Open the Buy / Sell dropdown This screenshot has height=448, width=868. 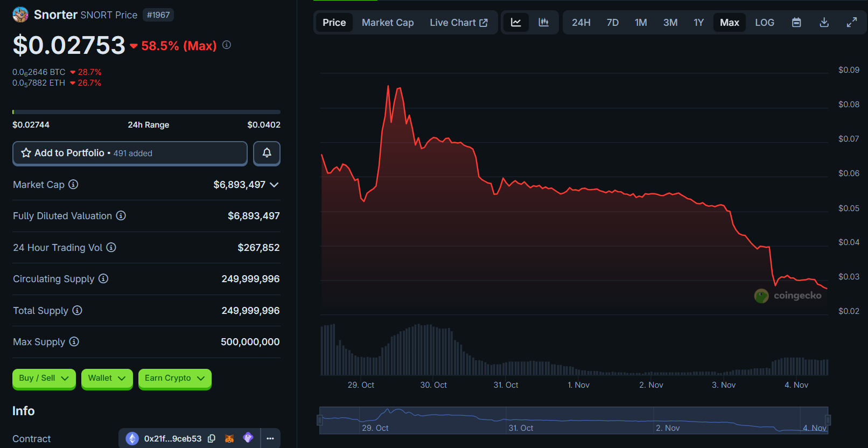point(44,379)
